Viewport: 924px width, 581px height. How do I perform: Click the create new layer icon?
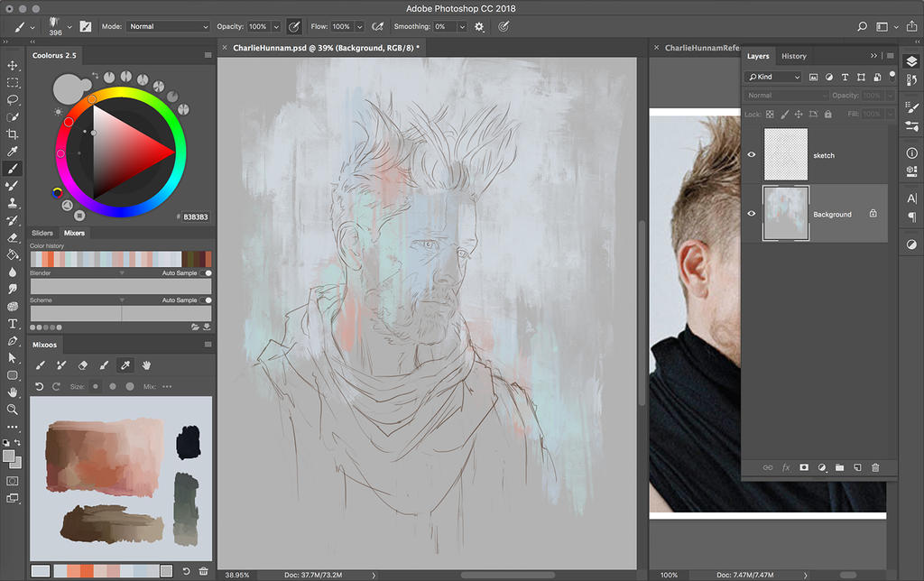pyautogui.click(x=857, y=468)
